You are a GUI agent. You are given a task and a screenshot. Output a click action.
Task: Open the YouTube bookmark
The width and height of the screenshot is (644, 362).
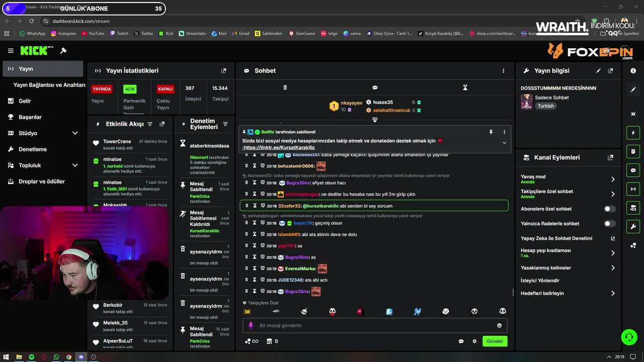(93, 34)
